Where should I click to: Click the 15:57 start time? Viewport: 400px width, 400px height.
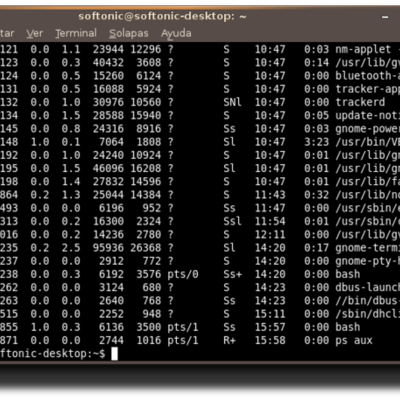point(270,327)
